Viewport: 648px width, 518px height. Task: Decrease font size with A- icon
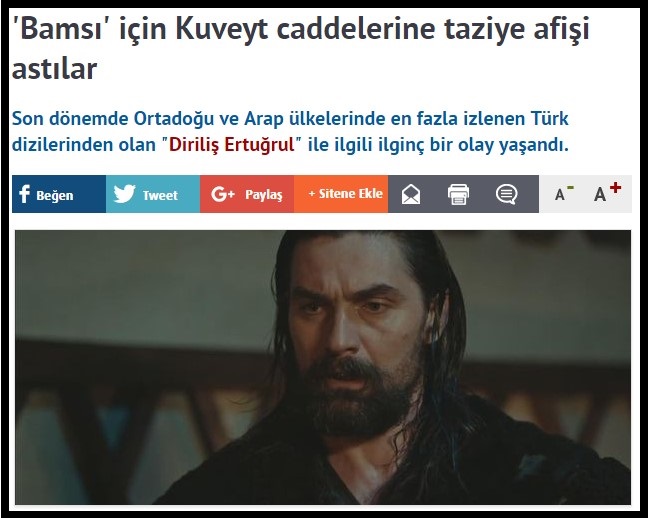564,193
